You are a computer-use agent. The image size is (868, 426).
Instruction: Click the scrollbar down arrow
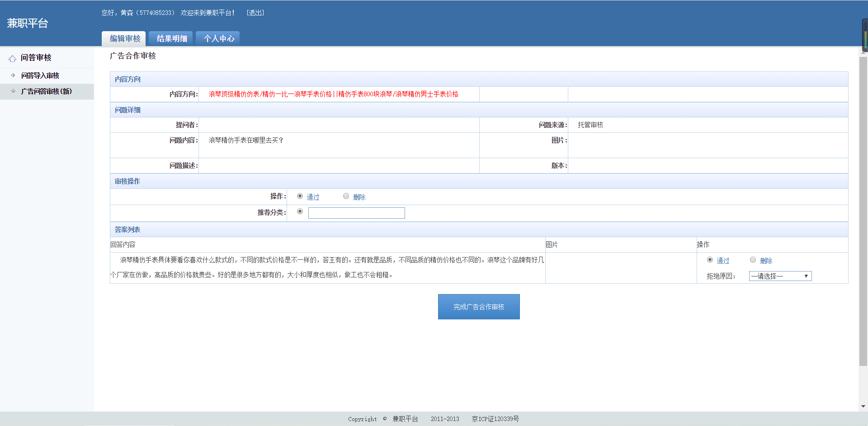[863, 406]
